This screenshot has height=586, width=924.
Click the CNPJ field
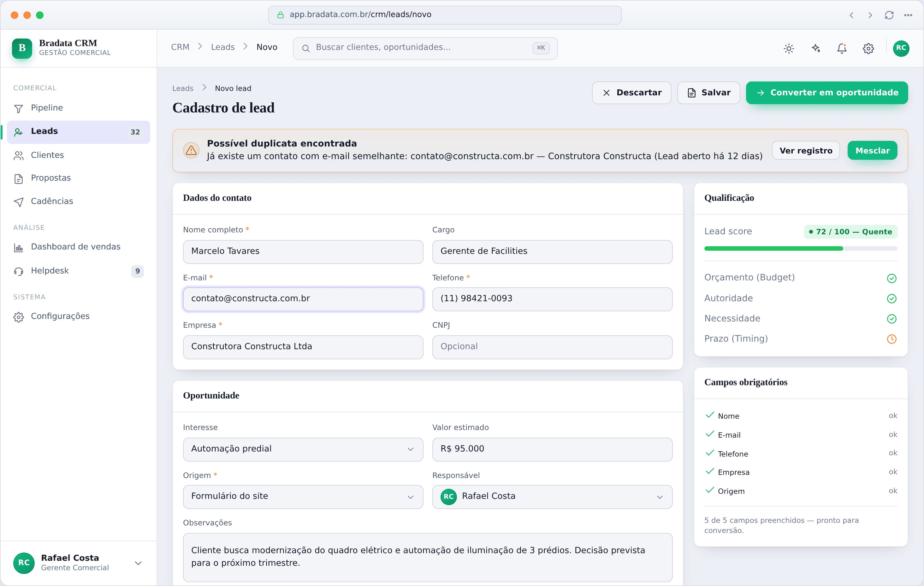pyautogui.click(x=552, y=347)
